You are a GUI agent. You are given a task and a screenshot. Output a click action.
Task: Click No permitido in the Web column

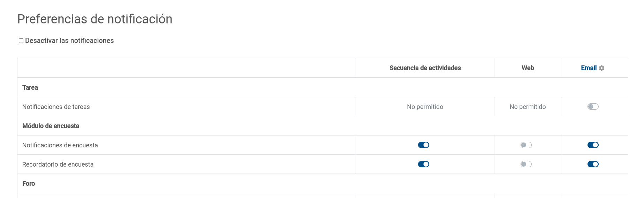[x=528, y=107]
